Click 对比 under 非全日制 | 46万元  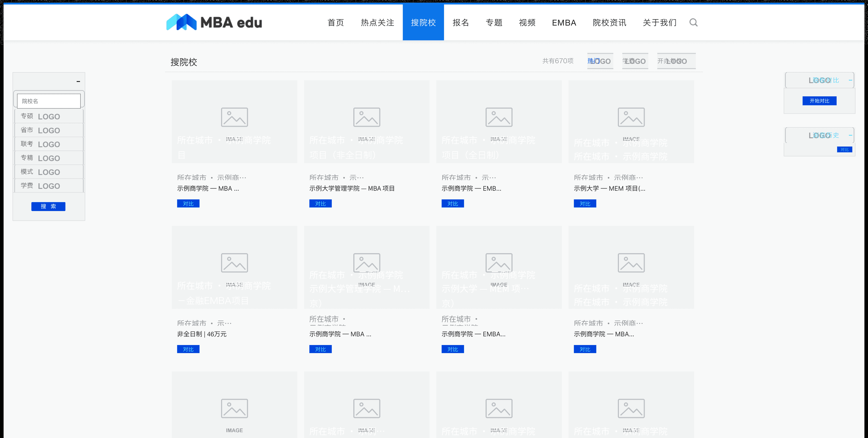188,349
